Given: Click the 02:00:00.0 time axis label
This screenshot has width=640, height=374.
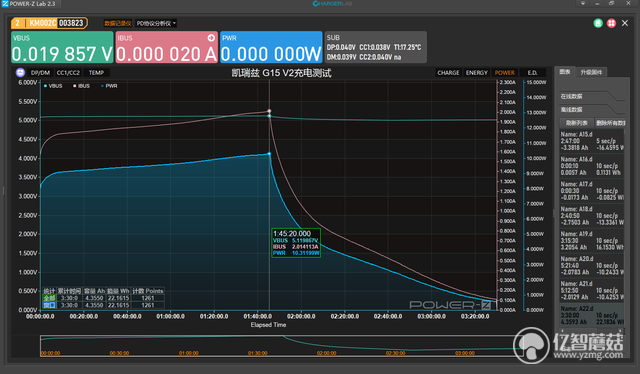Looking at the screenshot, I should [x=301, y=316].
